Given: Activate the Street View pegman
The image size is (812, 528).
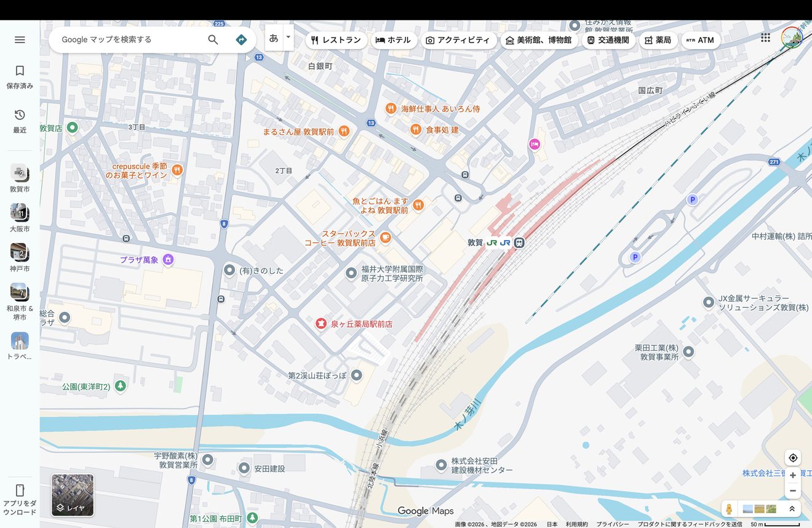Looking at the screenshot, I should pos(729,509).
